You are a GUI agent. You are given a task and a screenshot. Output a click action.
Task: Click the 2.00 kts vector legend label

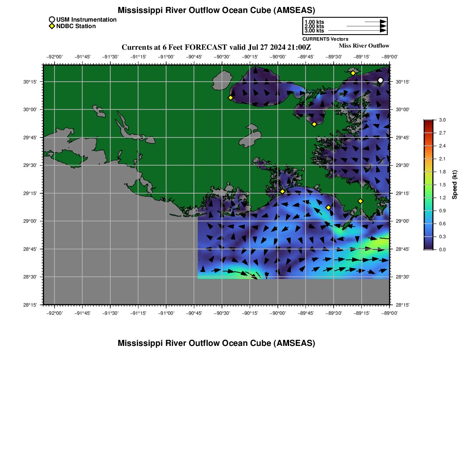314,26
